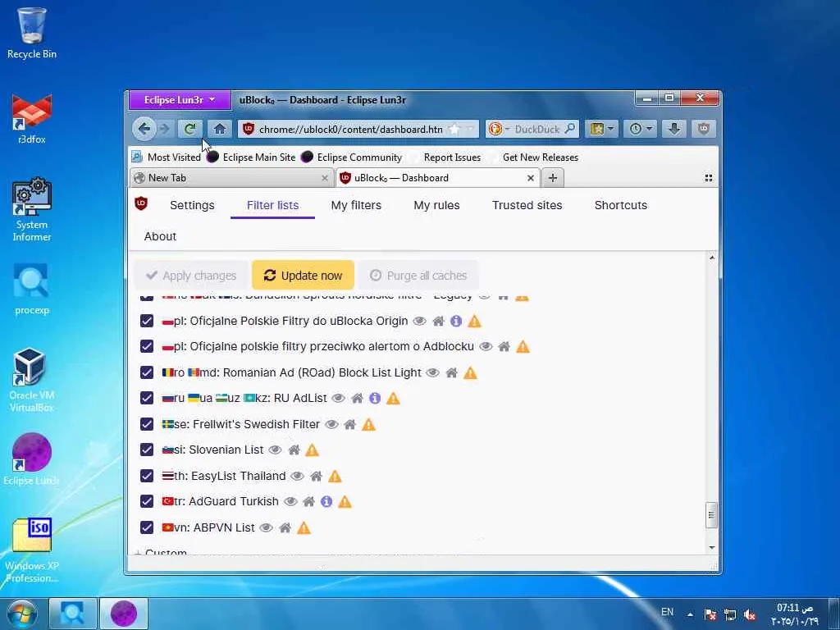Reload the page with the green refresh icon
Image resolution: width=840 pixels, height=630 pixels.
tap(189, 129)
